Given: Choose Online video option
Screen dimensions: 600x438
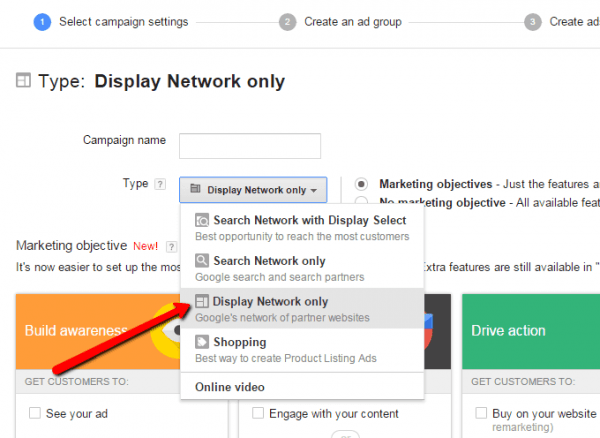Looking at the screenshot, I should 302,387.
